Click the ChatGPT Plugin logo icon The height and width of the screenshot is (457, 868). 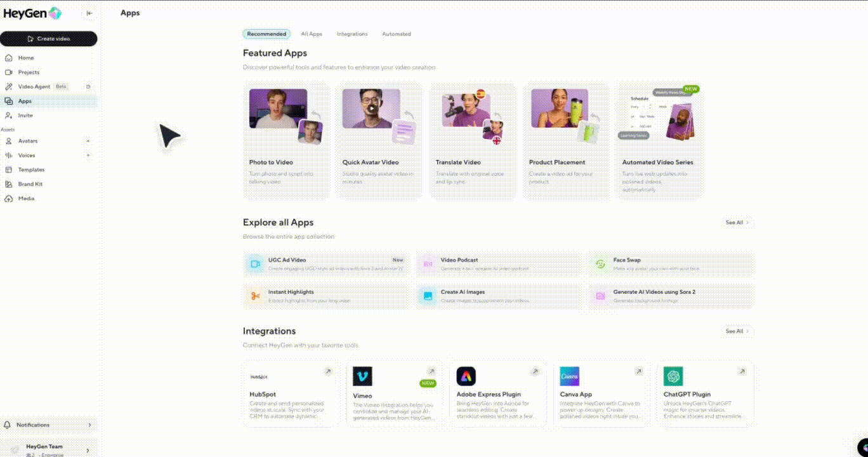click(x=673, y=376)
